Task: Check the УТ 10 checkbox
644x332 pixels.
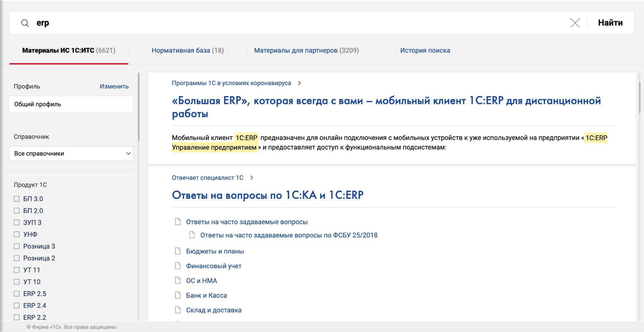Action: [x=17, y=282]
